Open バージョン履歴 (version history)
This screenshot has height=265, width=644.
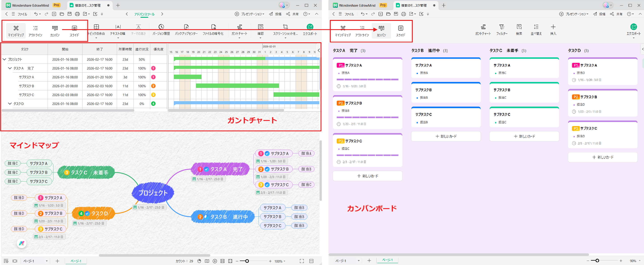pos(161,29)
